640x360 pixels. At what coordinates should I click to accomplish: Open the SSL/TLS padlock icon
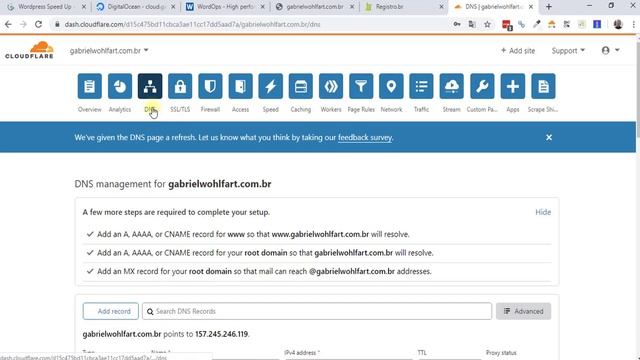[180, 86]
